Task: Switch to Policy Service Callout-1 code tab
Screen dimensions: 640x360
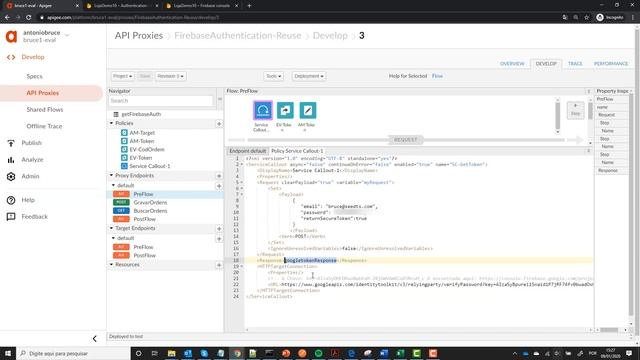Action: coord(297,151)
